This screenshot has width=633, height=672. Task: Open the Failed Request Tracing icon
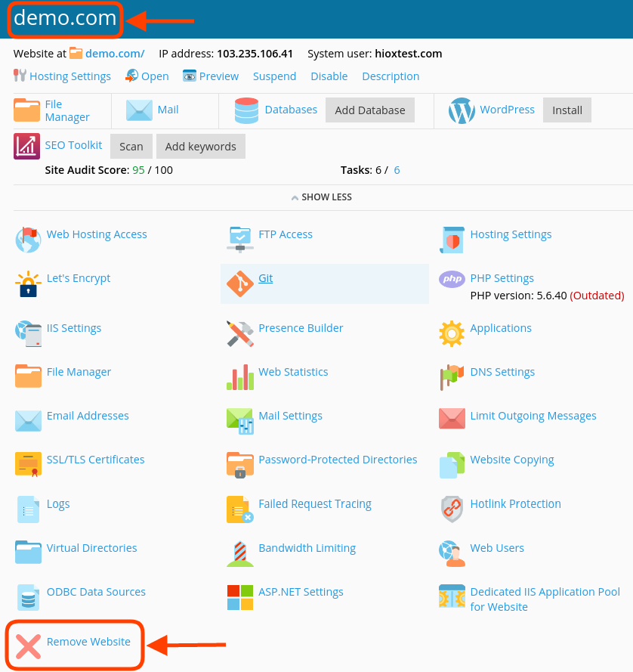[240, 509]
